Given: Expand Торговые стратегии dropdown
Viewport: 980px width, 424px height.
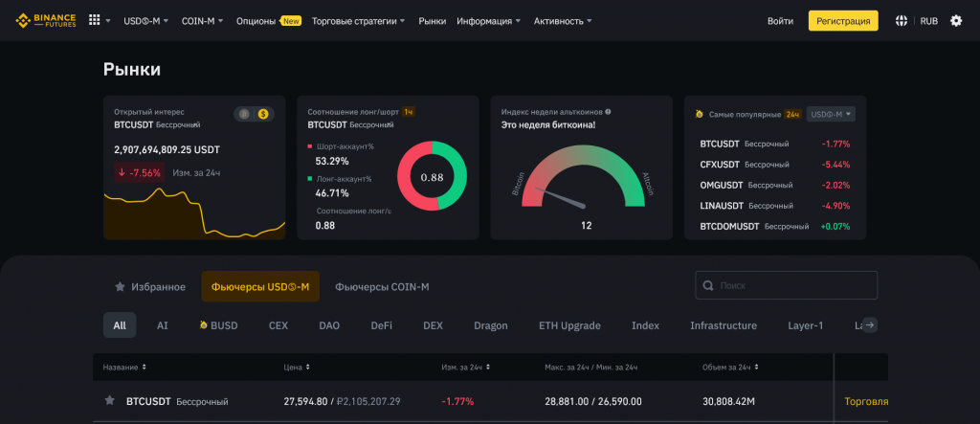Looking at the screenshot, I should [358, 21].
